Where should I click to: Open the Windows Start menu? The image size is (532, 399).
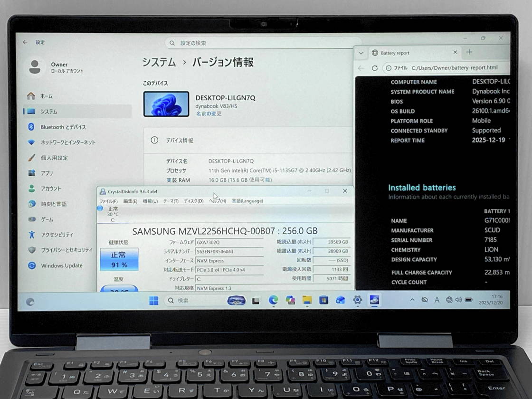[154, 300]
